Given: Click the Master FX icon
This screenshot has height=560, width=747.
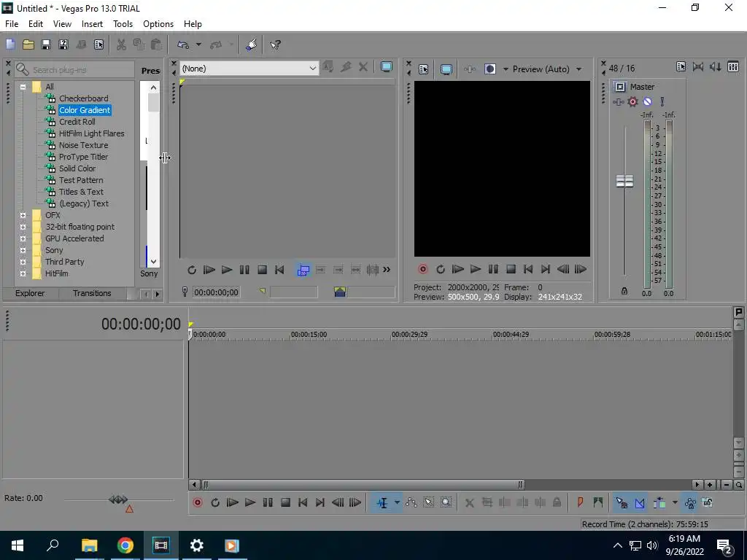Looking at the screenshot, I should tap(618, 101).
